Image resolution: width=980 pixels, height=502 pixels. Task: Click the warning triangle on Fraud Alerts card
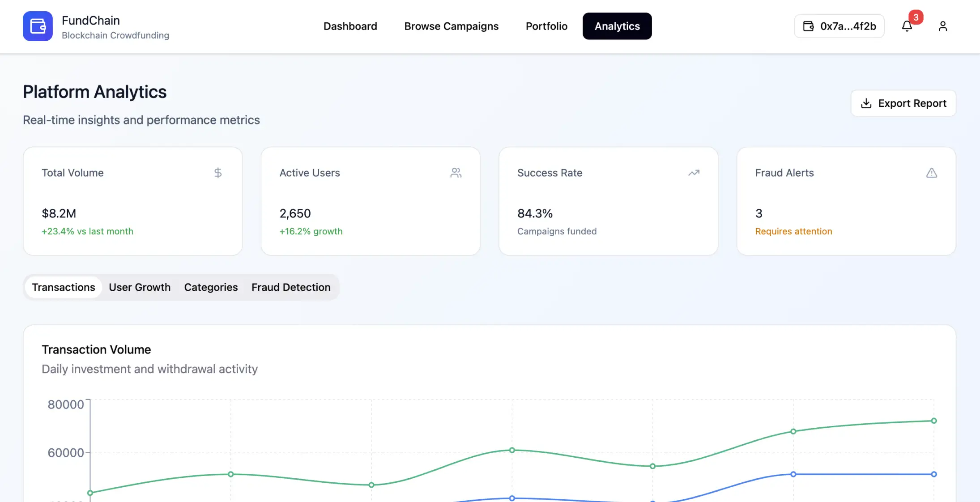coord(931,173)
